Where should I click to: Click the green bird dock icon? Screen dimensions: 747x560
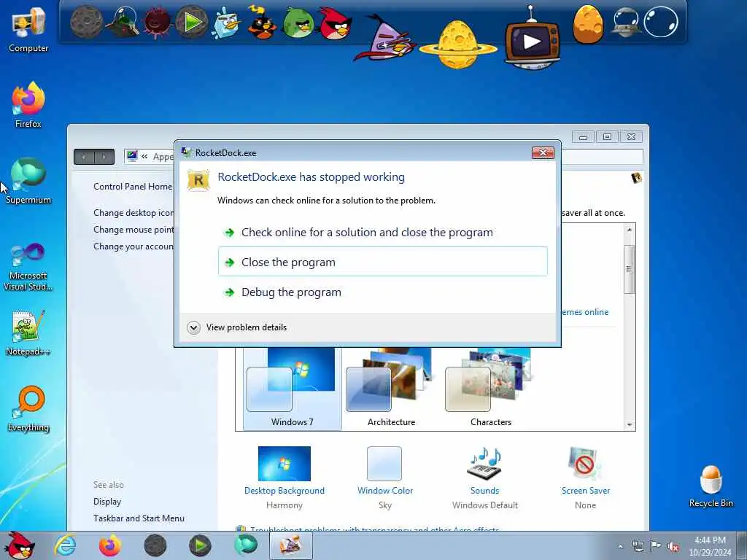click(298, 23)
